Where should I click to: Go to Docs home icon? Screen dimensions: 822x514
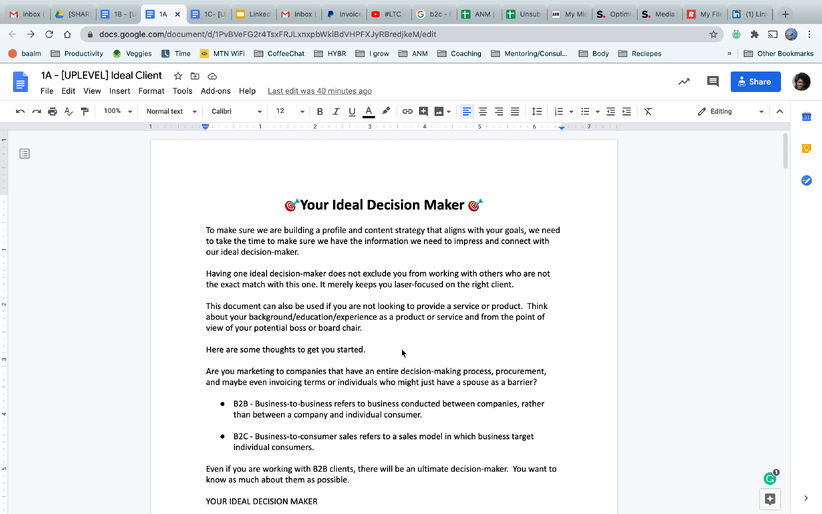click(20, 82)
